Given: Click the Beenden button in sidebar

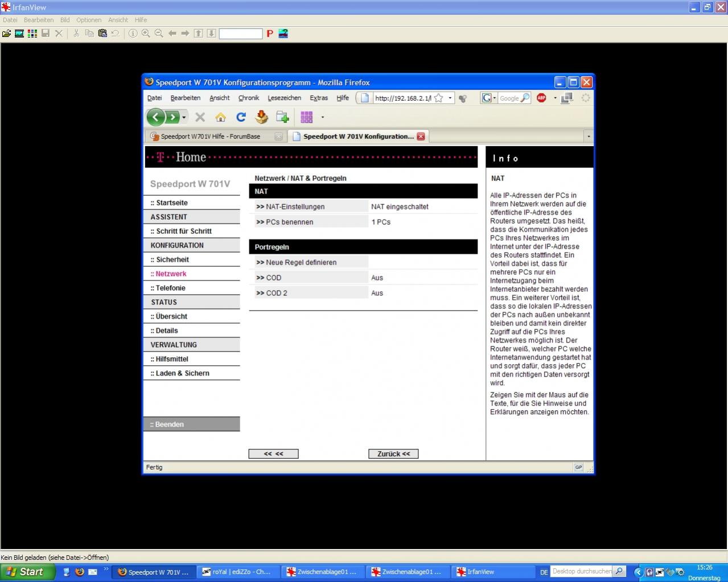Looking at the screenshot, I should click(192, 424).
